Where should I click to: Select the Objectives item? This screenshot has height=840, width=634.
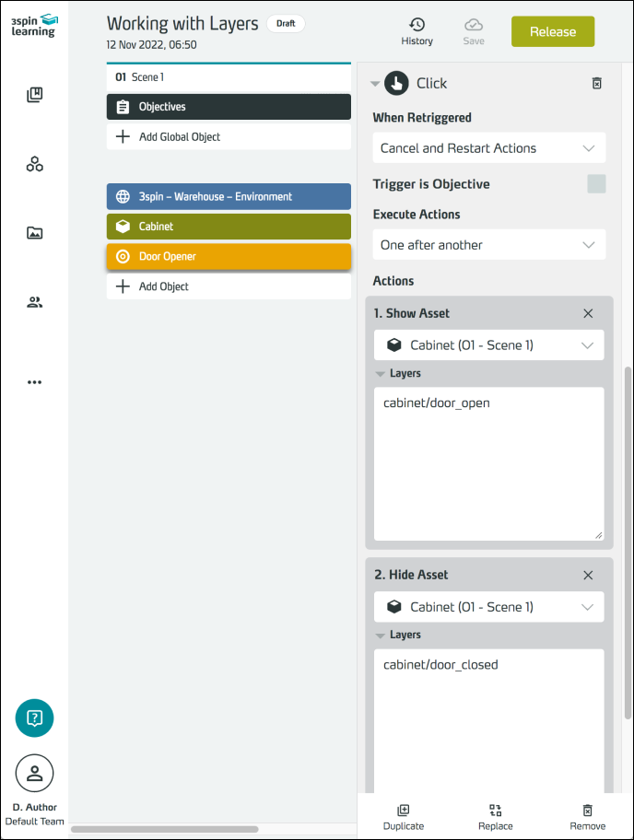point(229,107)
